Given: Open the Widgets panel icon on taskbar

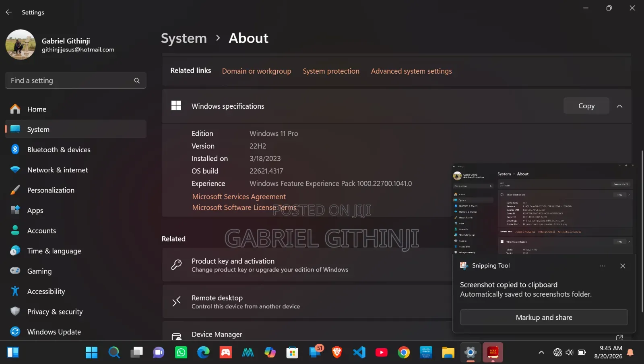Looking at the screenshot, I should pyautogui.click(x=13, y=353).
